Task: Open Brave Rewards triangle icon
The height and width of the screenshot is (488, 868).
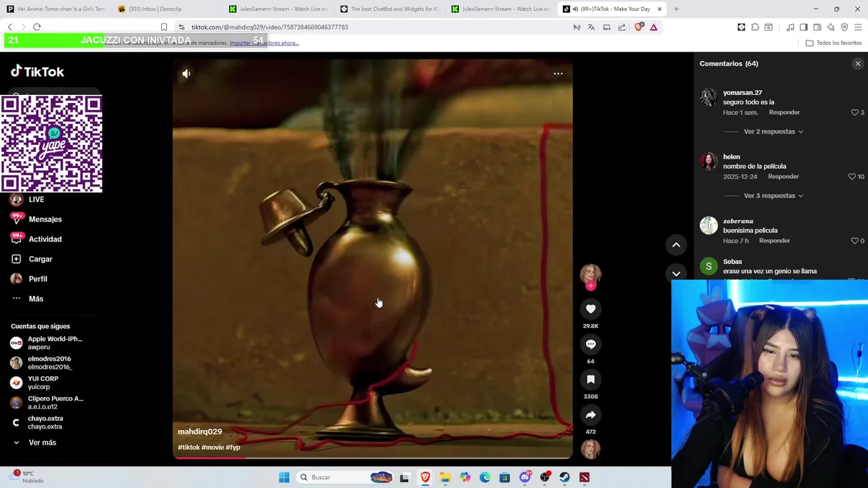Action: click(x=654, y=27)
